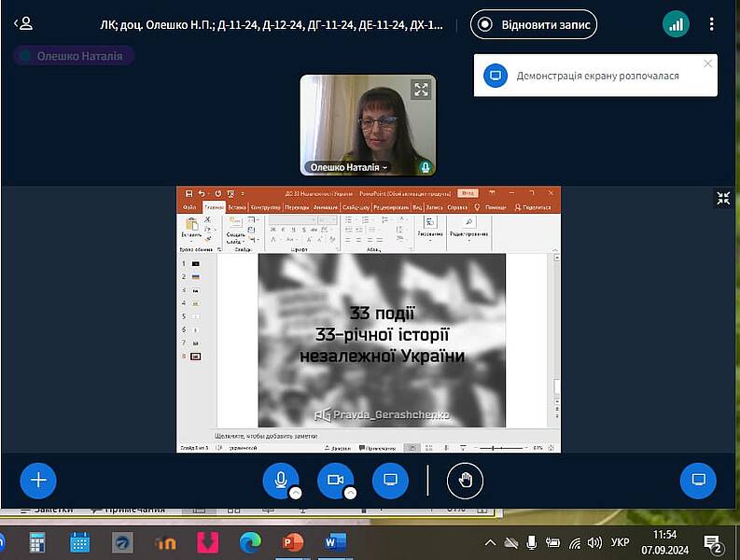Screen dimensions: 740x560
Task: Click the Олешко Наталія talking indicator
Action: 75,56
